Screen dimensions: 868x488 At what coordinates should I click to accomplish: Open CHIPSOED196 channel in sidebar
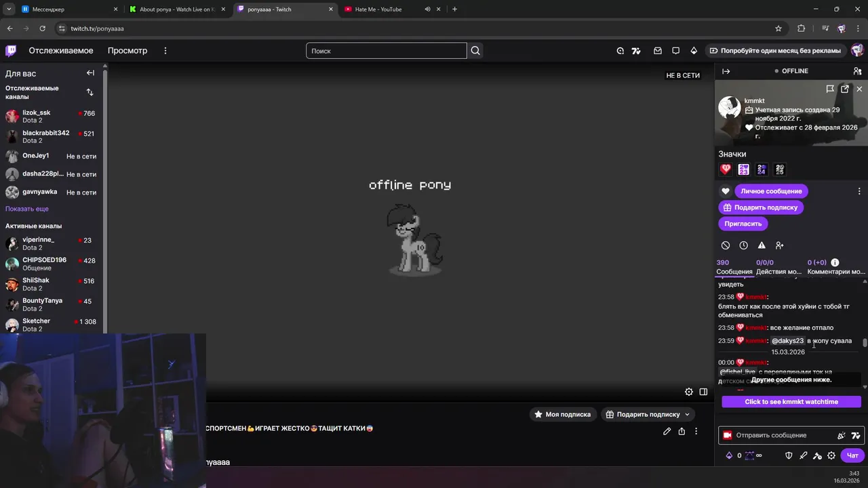pos(51,264)
